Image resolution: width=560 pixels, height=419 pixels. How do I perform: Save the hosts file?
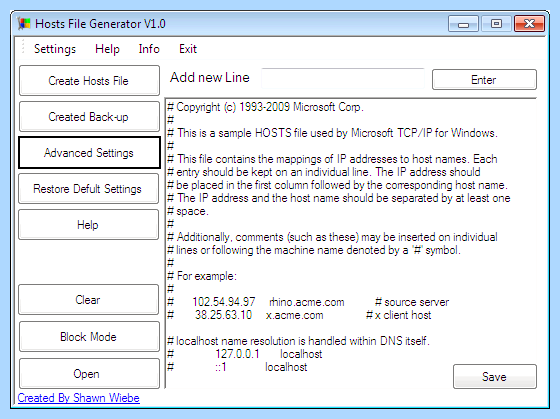495,376
